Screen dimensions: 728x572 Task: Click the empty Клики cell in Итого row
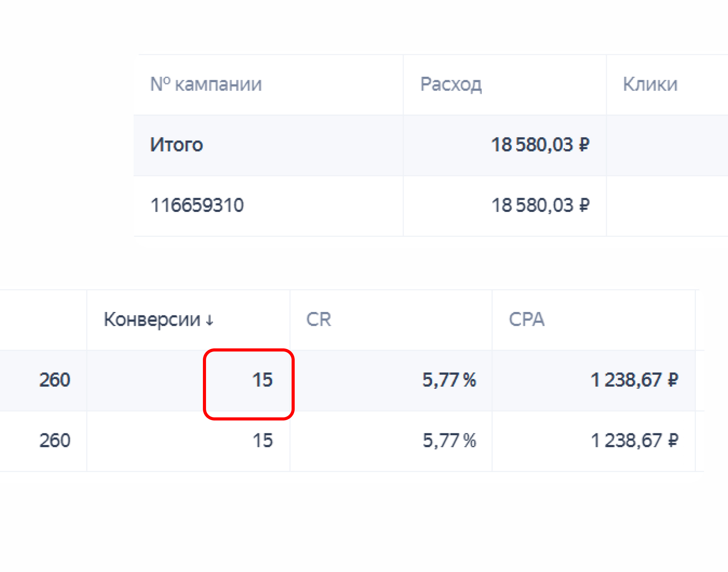coord(666,145)
